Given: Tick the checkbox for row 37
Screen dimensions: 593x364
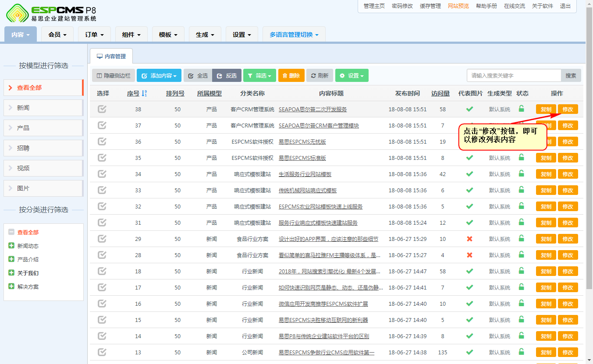Looking at the screenshot, I should [102, 125].
